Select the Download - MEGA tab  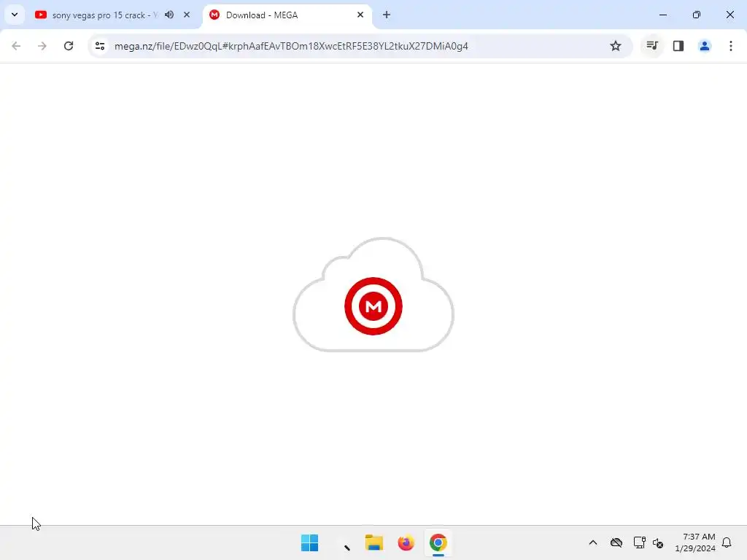pyautogui.click(x=287, y=15)
